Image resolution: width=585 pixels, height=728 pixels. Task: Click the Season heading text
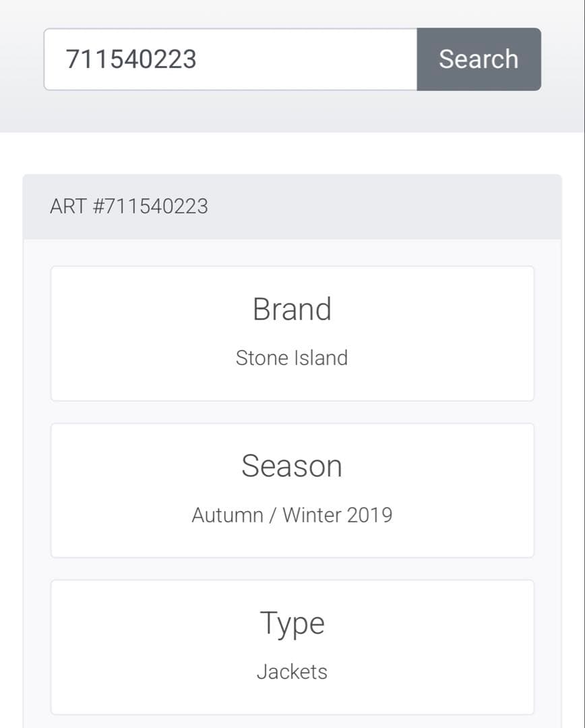(x=292, y=466)
